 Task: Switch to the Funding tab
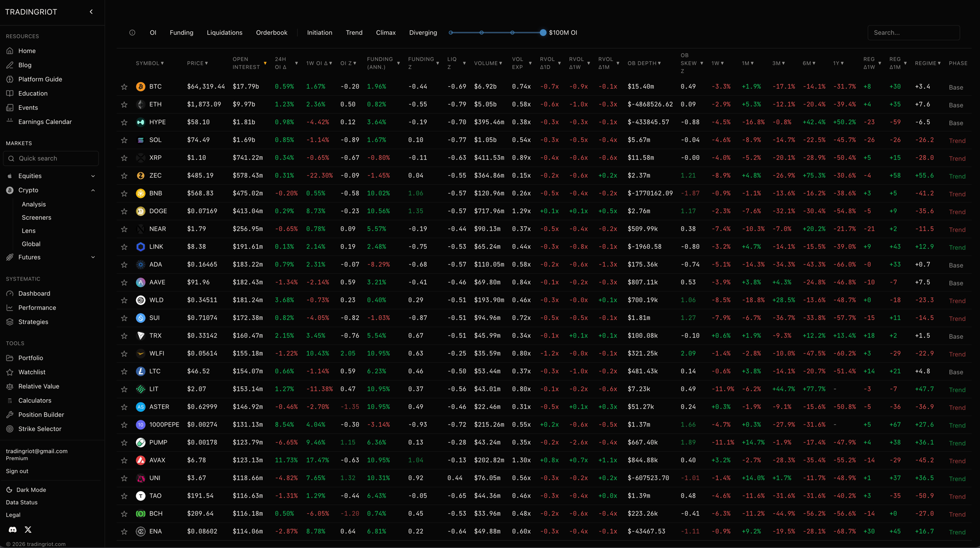(181, 33)
